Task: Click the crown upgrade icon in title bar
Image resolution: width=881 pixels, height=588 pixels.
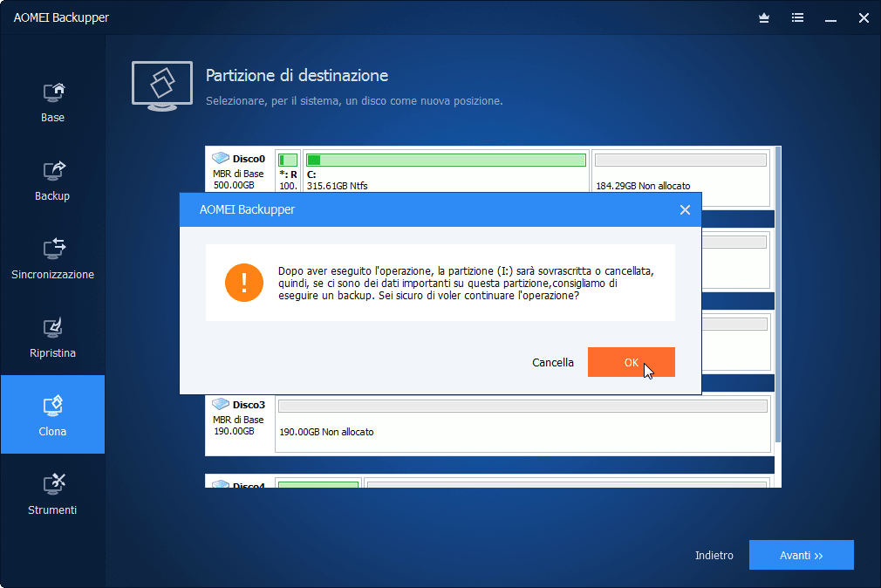Action: click(763, 18)
